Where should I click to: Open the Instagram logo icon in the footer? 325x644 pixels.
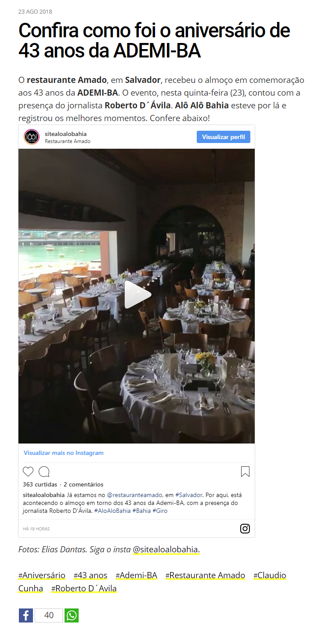tap(245, 529)
